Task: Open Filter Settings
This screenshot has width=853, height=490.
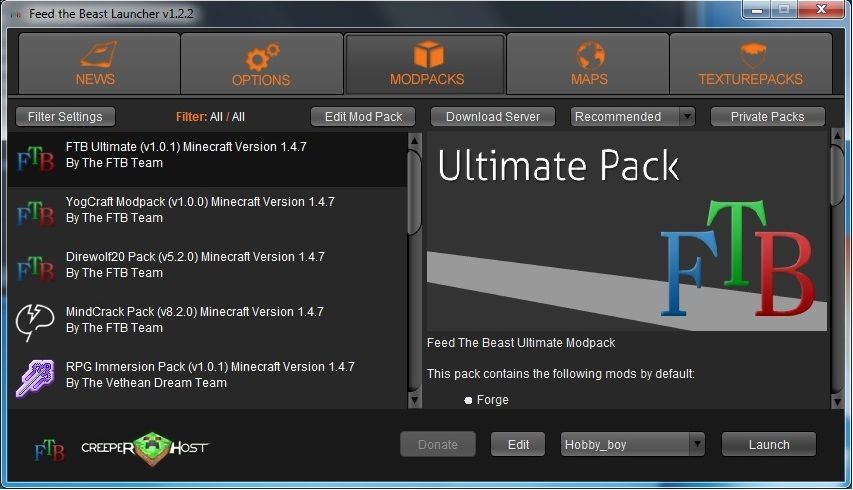Action: click(65, 116)
